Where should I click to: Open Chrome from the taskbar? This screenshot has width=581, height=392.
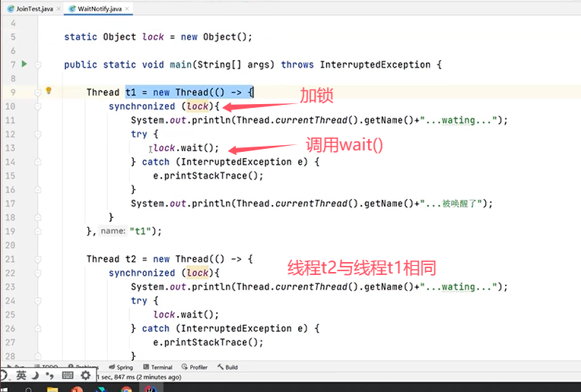pos(126,389)
